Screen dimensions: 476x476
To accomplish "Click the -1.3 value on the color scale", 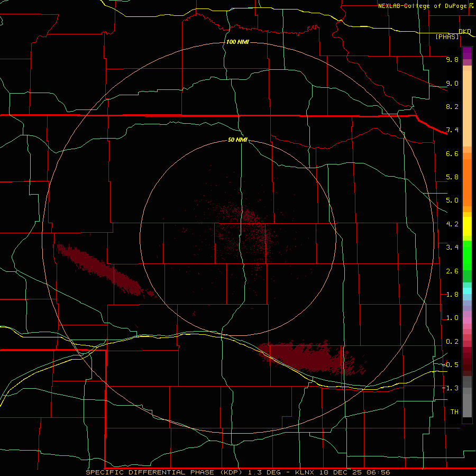I will pos(450,388).
